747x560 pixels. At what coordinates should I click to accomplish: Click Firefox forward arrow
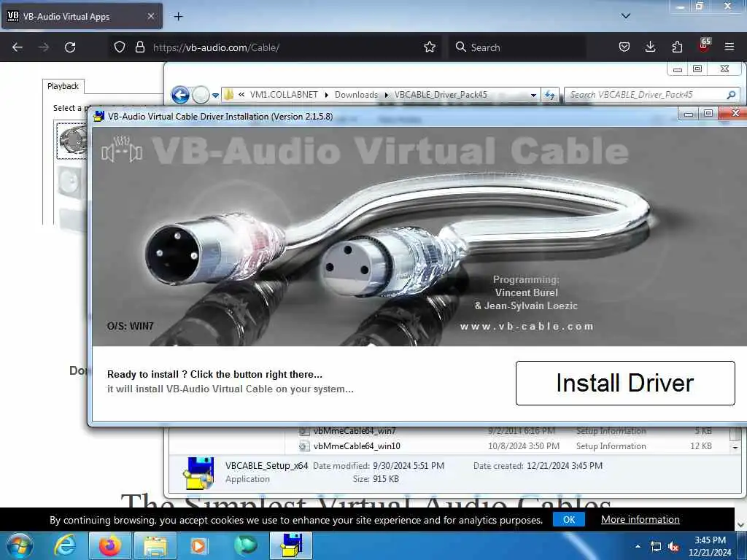click(44, 47)
